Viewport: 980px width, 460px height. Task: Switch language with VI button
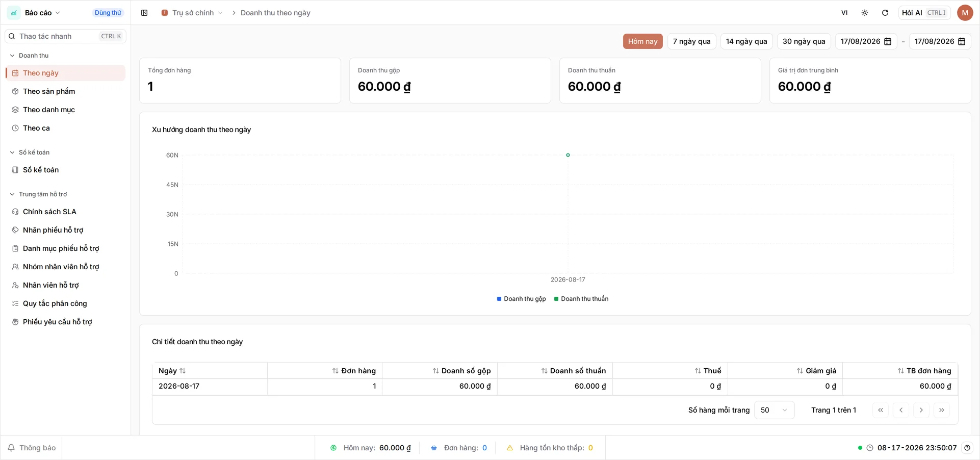pyautogui.click(x=844, y=13)
